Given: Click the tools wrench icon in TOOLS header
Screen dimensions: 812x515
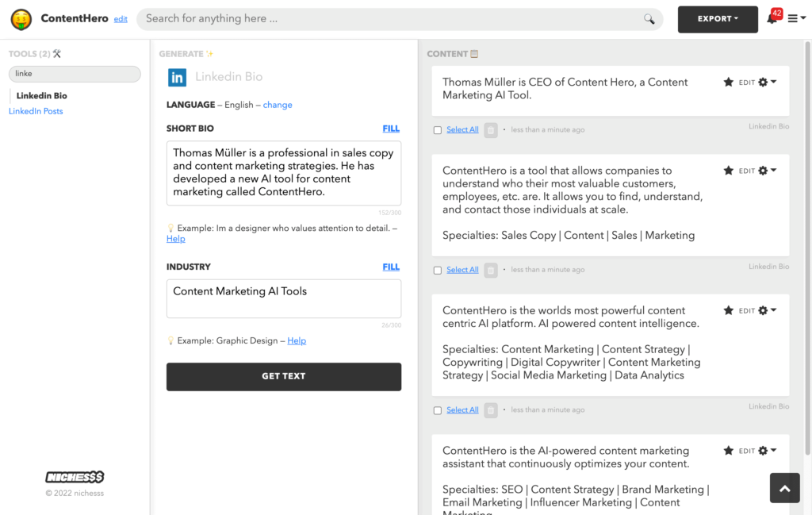Looking at the screenshot, I should 57,53.
